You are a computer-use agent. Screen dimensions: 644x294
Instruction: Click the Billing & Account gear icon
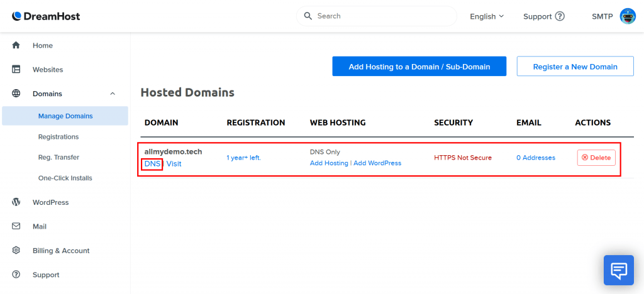click(x=16, y=250)
